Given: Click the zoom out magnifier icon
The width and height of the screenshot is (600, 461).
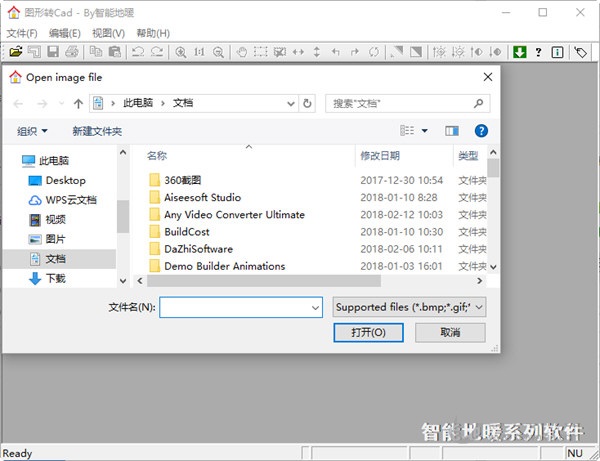Looking at the screenshot, I should (x=218, y=52).
